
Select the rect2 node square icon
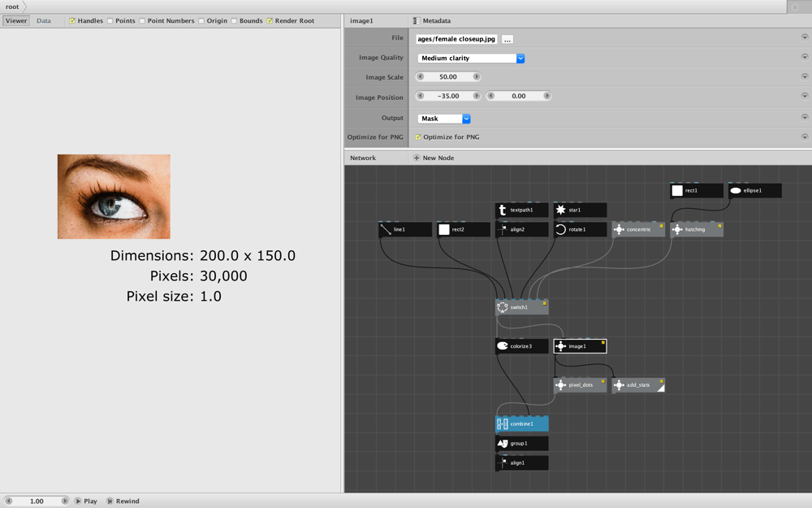click(x=444, y=229)
